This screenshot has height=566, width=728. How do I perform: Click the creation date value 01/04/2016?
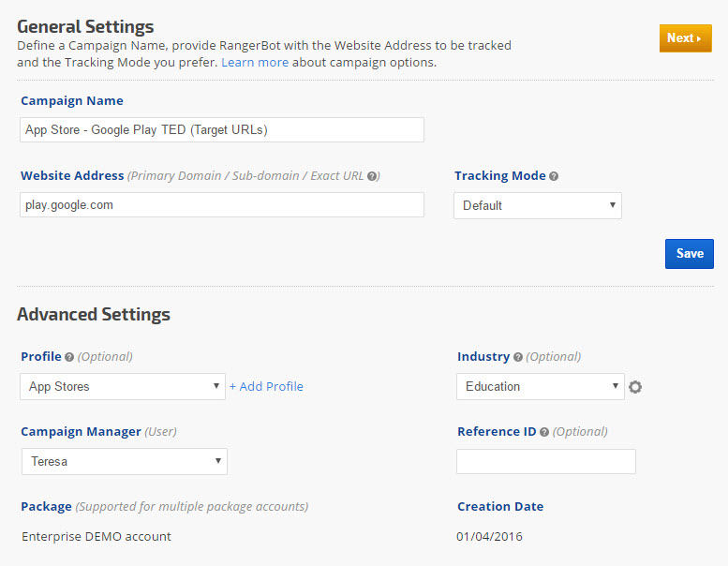490,536
